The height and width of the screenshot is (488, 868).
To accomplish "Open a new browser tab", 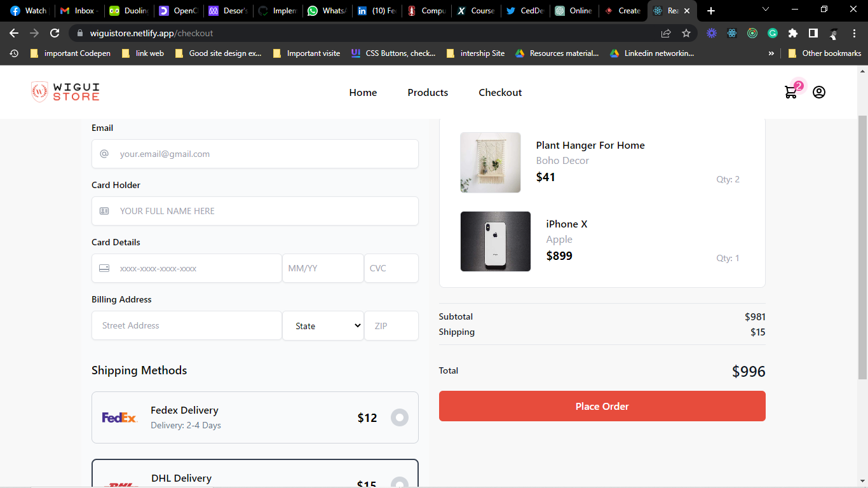I will tap(711, 11).
